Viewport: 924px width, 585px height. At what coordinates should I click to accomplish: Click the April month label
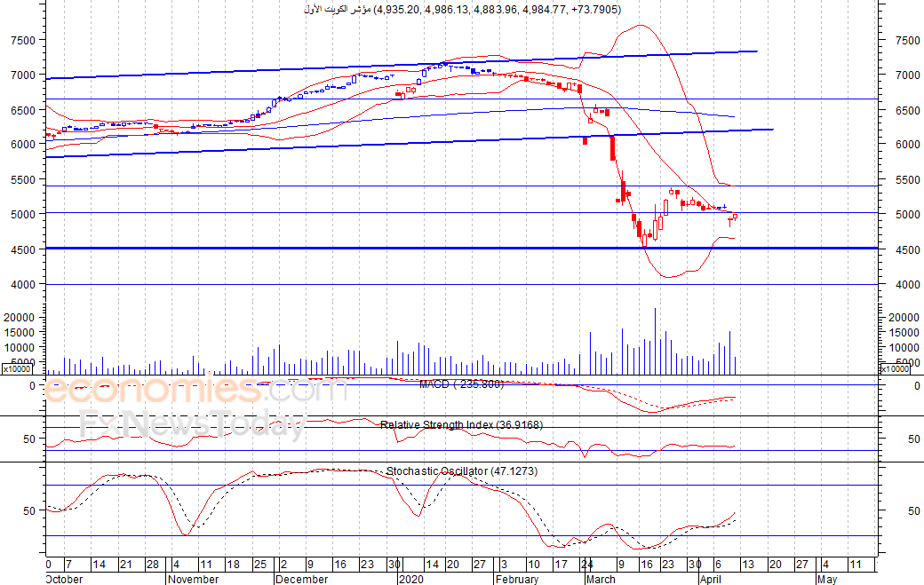click(x=711, y=579)
